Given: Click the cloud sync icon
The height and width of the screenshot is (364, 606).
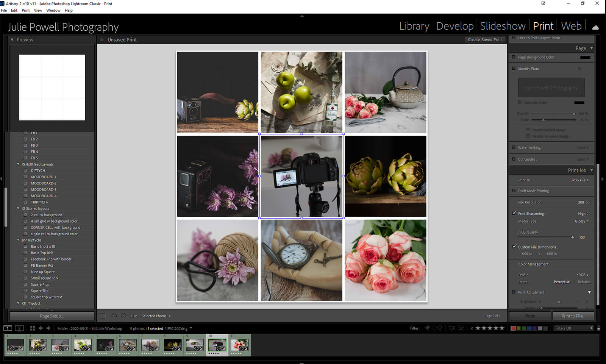Looking at the screenshot, I should pos(595,27).
